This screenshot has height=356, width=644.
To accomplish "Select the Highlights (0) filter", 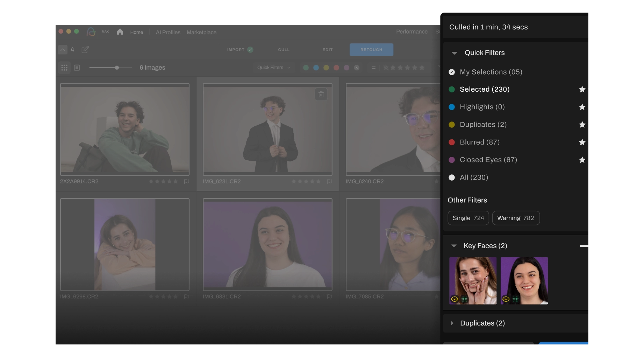I will pos(482,107).
